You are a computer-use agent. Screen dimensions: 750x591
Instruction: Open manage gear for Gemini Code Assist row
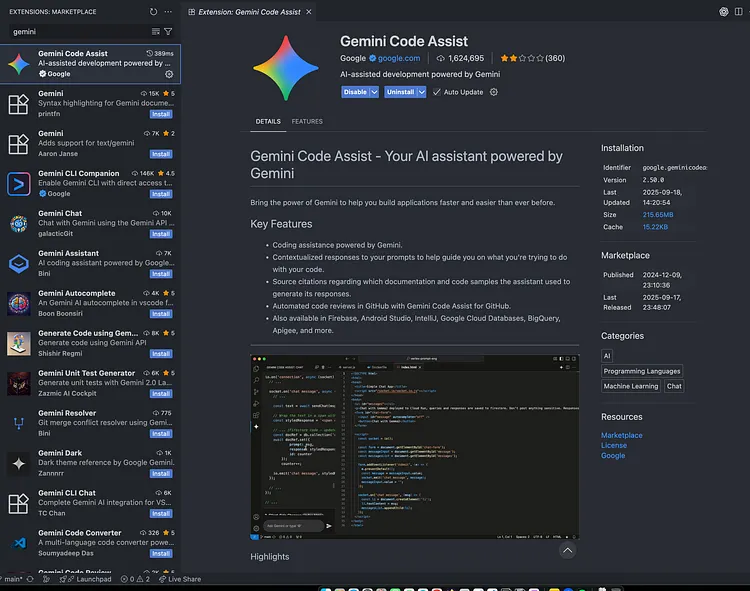click(x=169, y=74)
